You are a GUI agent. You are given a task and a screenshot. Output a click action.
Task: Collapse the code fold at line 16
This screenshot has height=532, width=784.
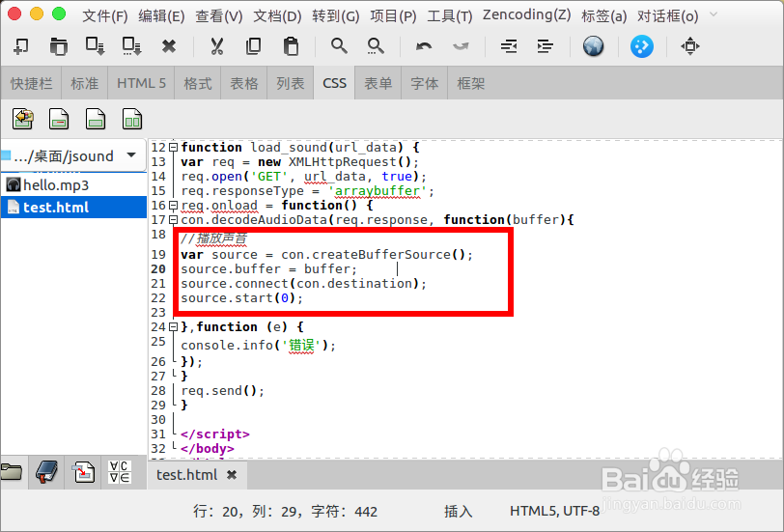(173, 206)
